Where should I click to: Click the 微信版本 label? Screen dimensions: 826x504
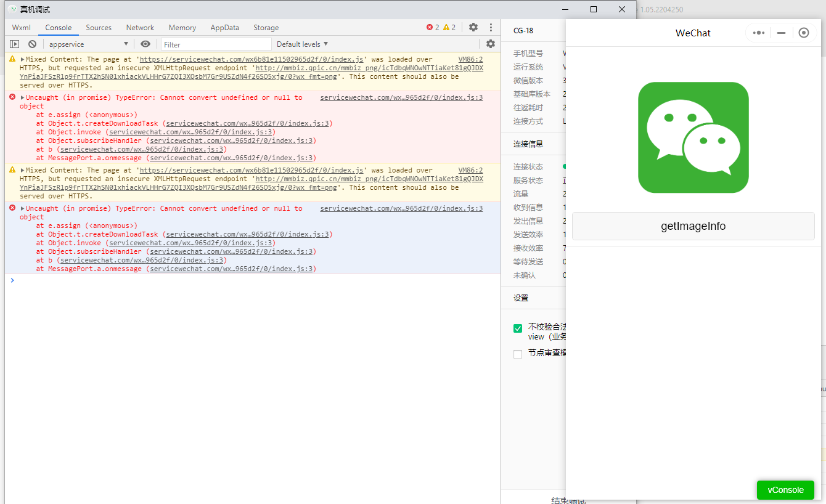click(x=528, y=81)
